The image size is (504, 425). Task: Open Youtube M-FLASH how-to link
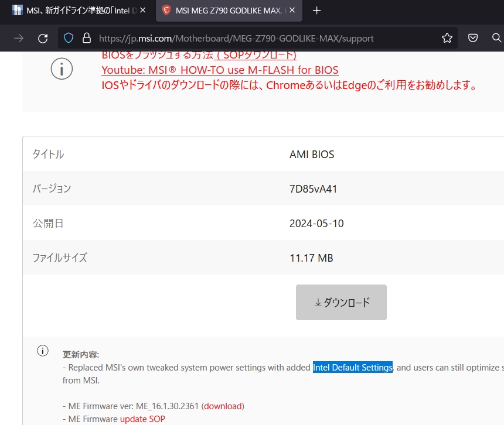pyautogui.click(x=220, y=70)
